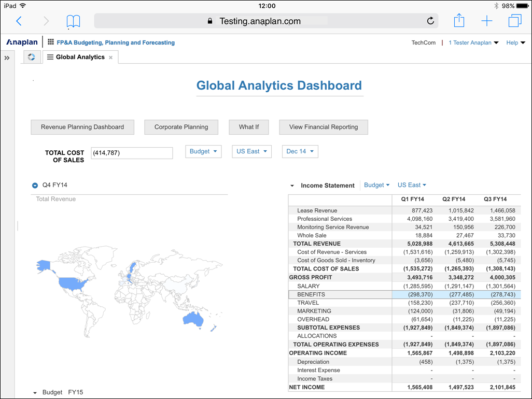
Task: Reload the page in address bar
Action: click(430, 21)
